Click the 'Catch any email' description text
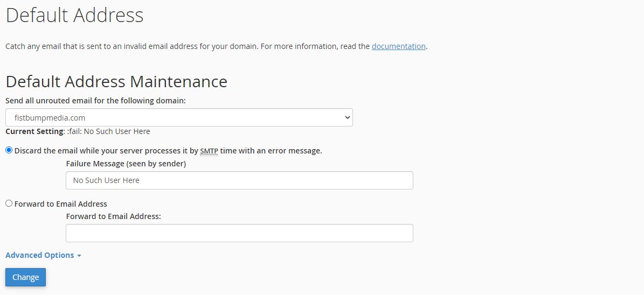Image resolution: width=644 pixels, height=295 pixels. tap(132, 46)
